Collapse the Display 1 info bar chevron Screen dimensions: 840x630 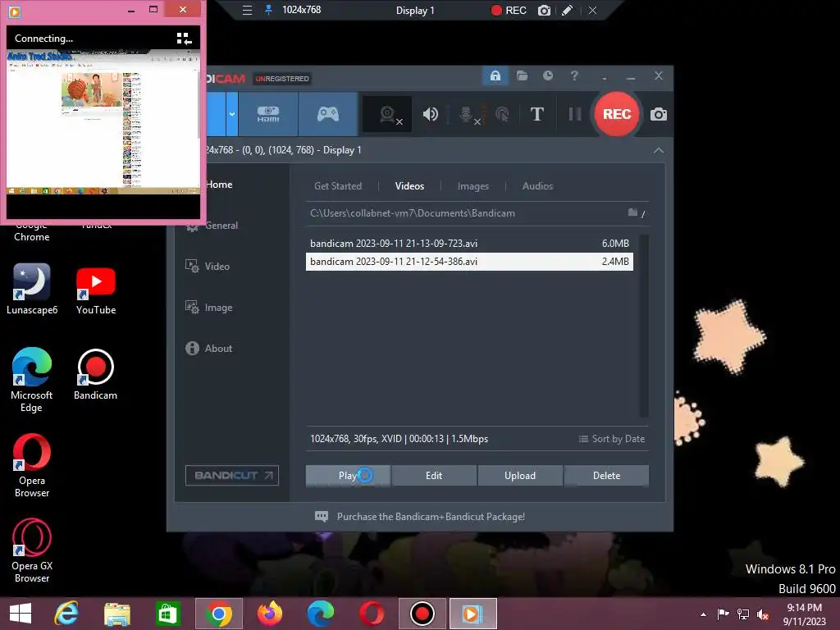[659, 151]
